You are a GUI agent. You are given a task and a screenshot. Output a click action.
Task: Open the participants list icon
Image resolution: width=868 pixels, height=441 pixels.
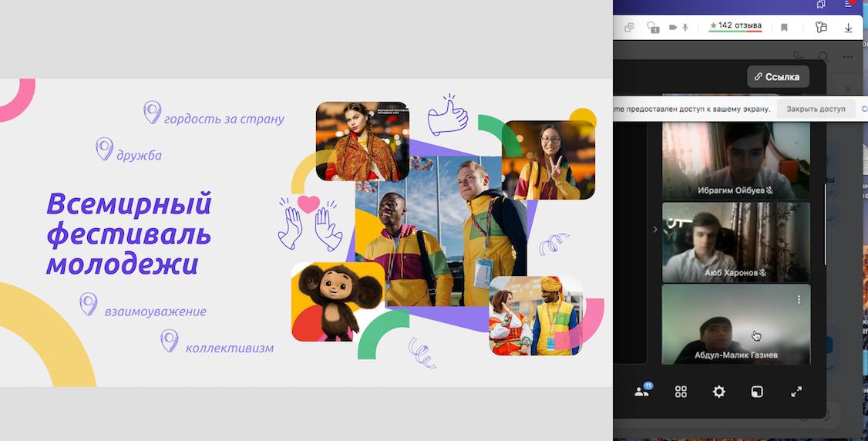click(x=642, y=392)
